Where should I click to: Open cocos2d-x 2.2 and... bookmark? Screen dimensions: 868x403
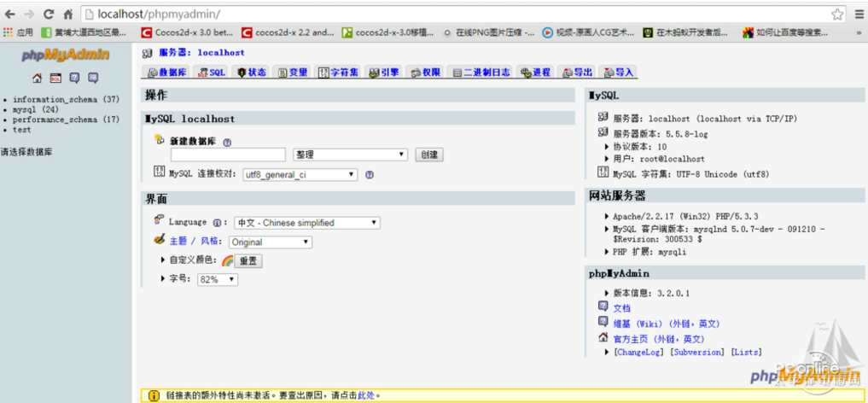pyautogui.click(x=288, y=32)
